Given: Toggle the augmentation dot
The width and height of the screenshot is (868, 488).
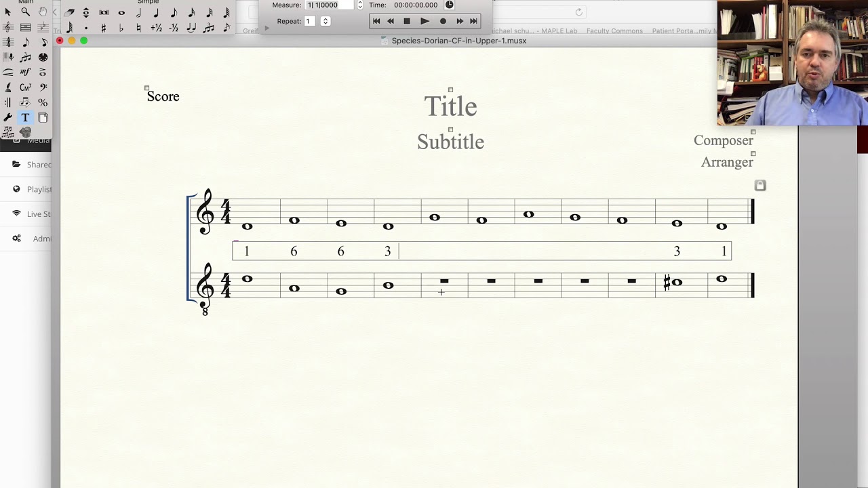Looking at the screenshot, I should (x=86, y=28).
